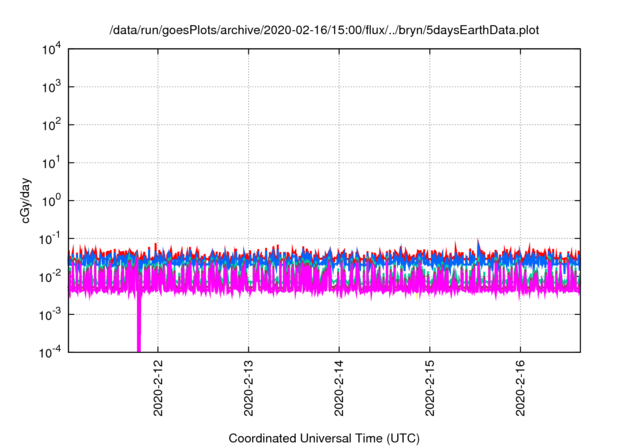Click the magenta dropout spike before 2020-2-12
Viewport: 640px width, 448px height.
[x=139, y=322]
